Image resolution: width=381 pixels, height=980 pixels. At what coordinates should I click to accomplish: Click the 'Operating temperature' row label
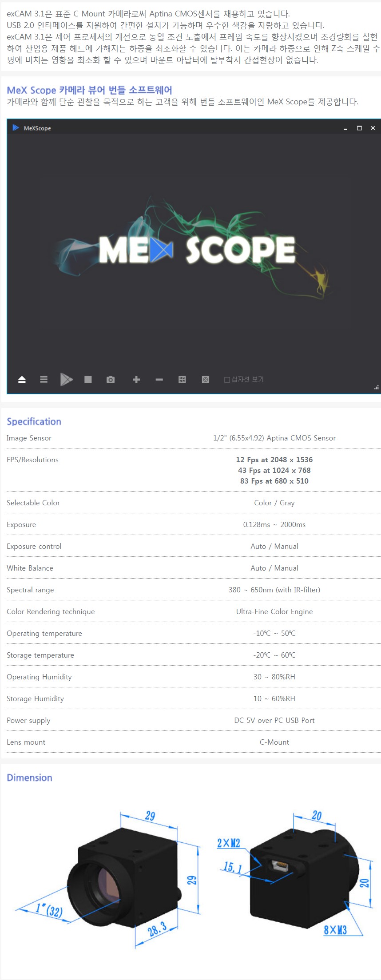(x=44, y=633)
